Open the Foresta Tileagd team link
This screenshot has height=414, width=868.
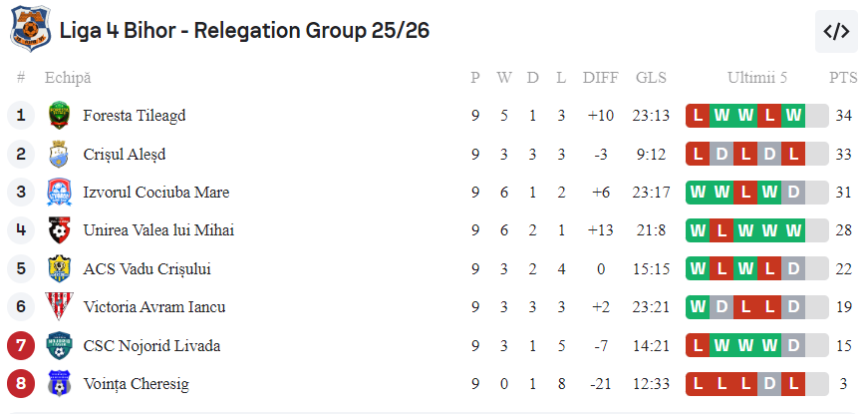click(x=134, y=116)
